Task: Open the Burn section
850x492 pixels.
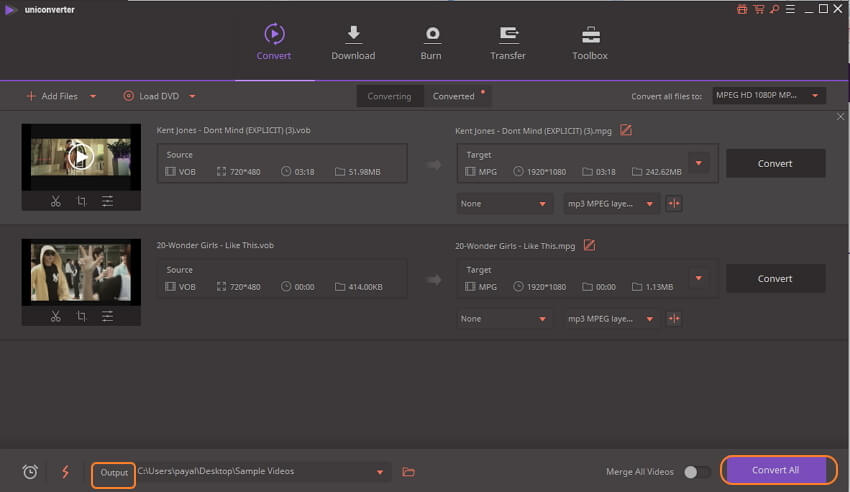Action: pos(431,42)
